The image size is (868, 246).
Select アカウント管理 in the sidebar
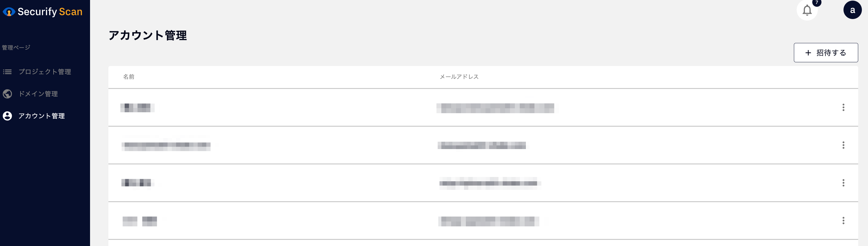[x=41, y=116]
